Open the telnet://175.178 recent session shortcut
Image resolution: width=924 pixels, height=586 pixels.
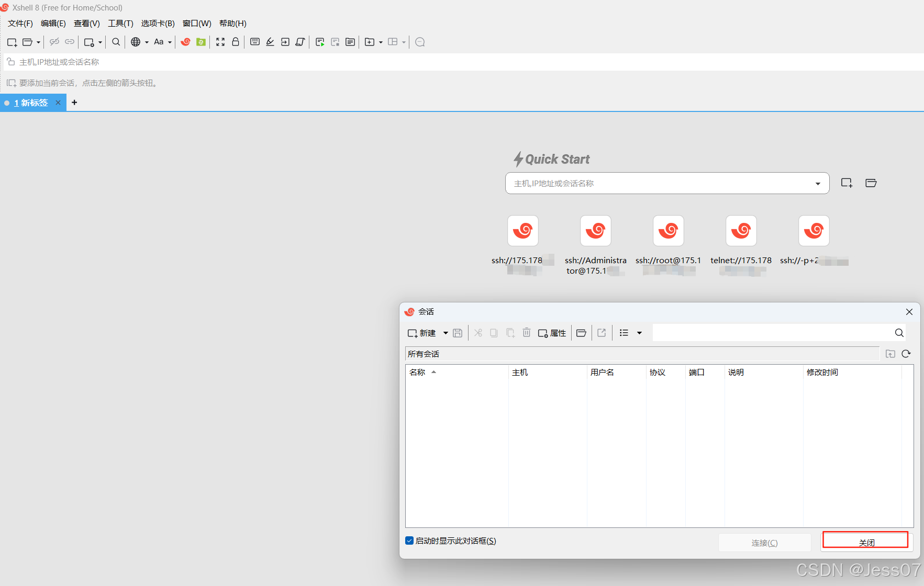coord(741,231)
